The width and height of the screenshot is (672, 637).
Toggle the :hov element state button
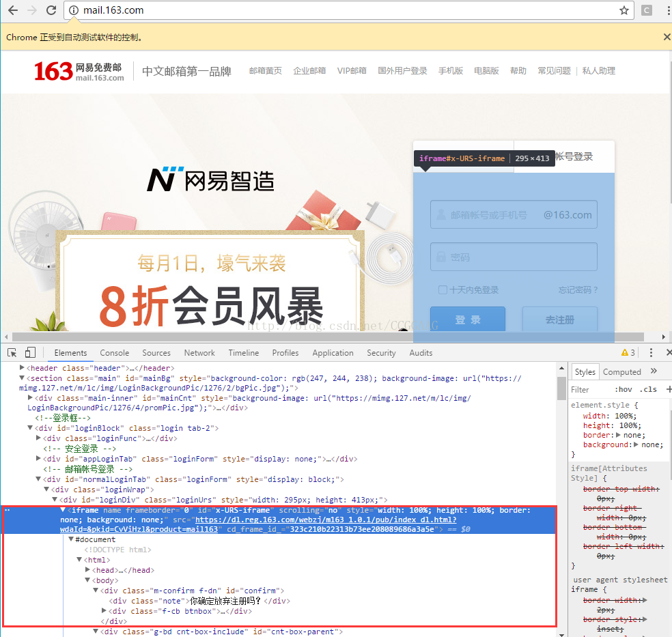pos(624,389)
